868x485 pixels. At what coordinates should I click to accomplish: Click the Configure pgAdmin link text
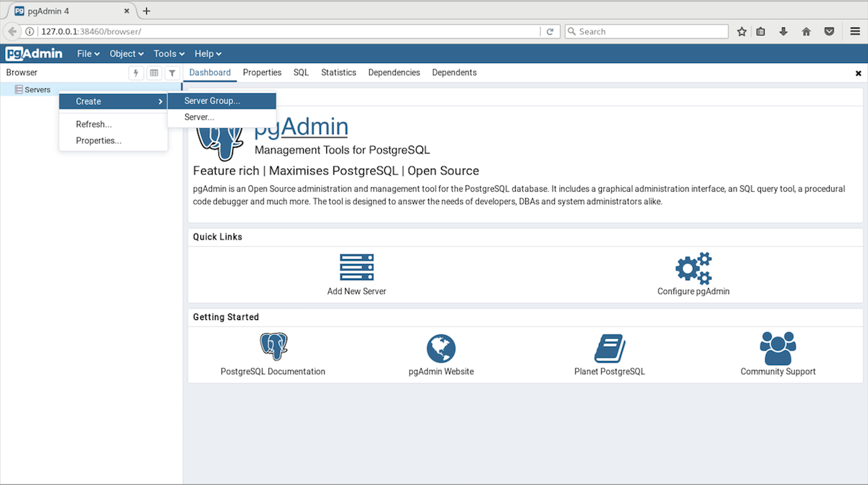point(694,291)
